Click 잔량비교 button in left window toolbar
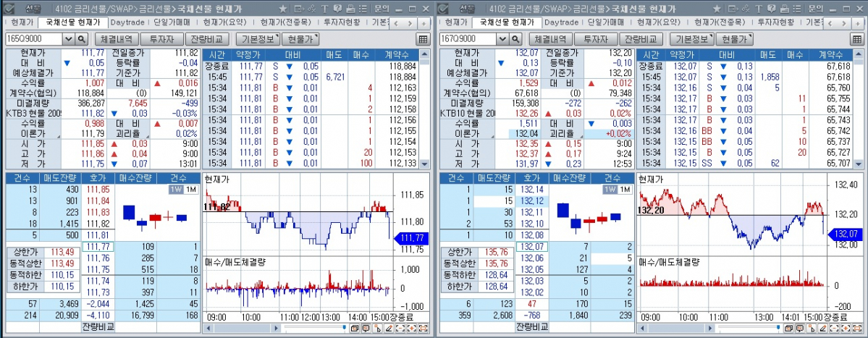 [x=208, y=39]
